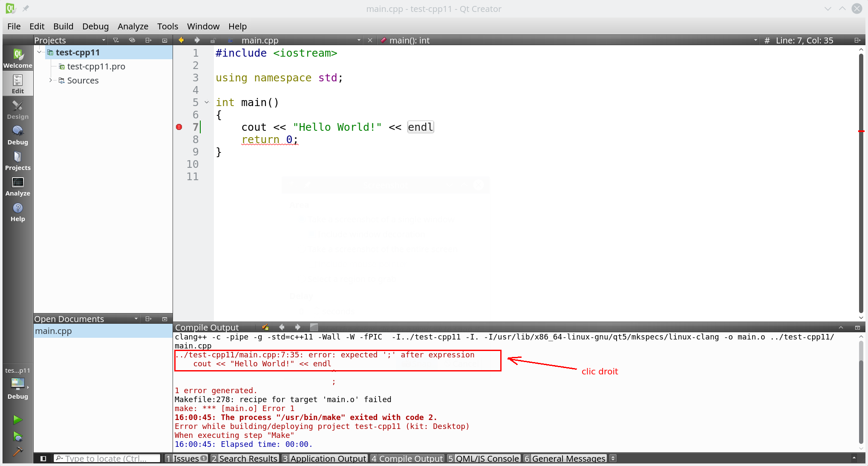868x466 pixels.
Task: Open the Tools menu
Action: tap(167, 26)
